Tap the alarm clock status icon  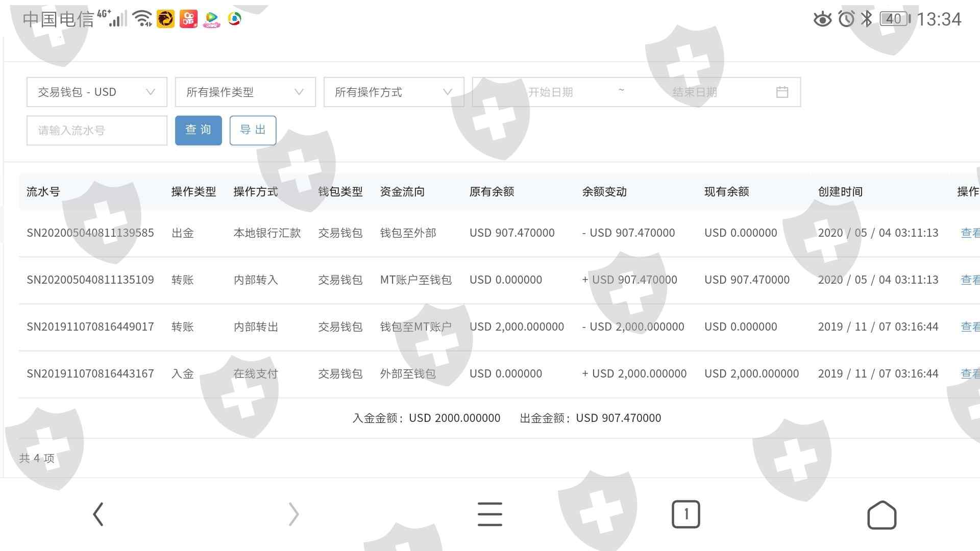pos(846,19)
